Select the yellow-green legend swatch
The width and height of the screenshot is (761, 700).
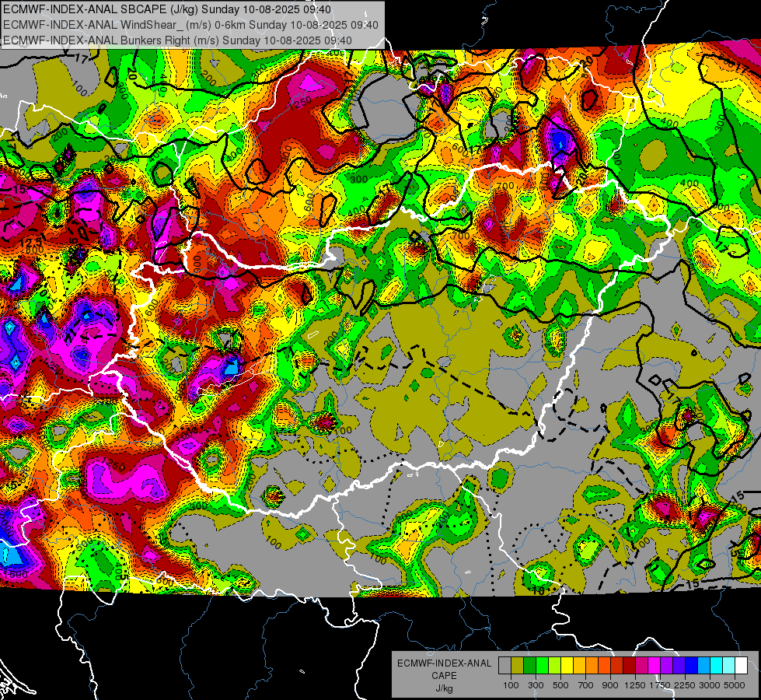click(x=554, y=666)
